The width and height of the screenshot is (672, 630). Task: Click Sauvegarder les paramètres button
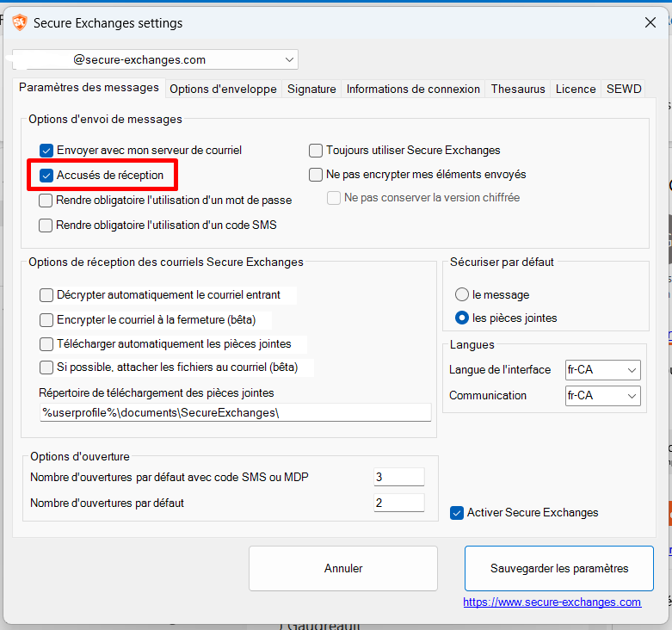coord(559,568)
